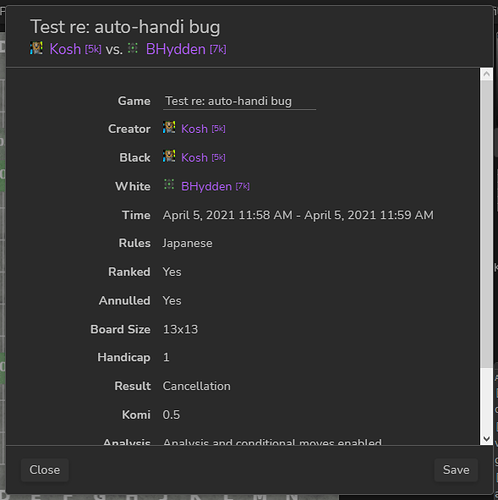Click the vertical scrollbar thumb
This screenshot has width=498, height=500.
486,224
